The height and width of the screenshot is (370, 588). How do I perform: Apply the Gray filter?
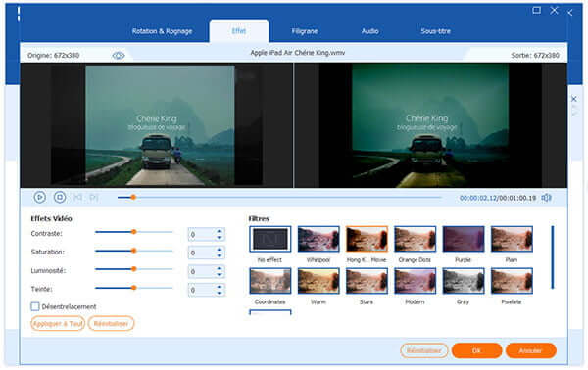[x=464, y=281]
